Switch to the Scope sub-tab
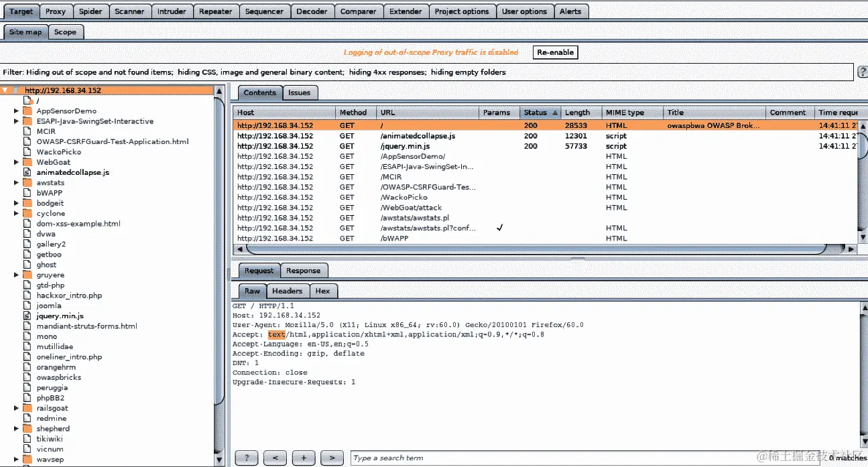Viewport: 868px width, 467px height. 65,32
